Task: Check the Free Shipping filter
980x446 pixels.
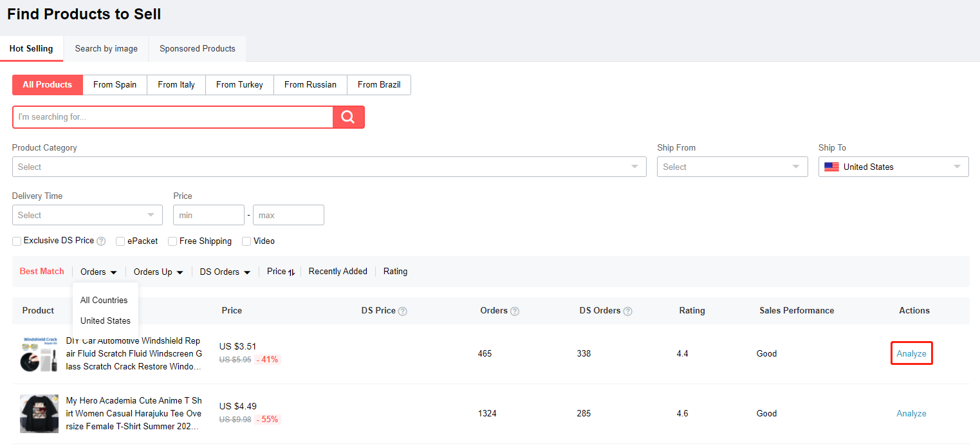Action: [172, 241]
